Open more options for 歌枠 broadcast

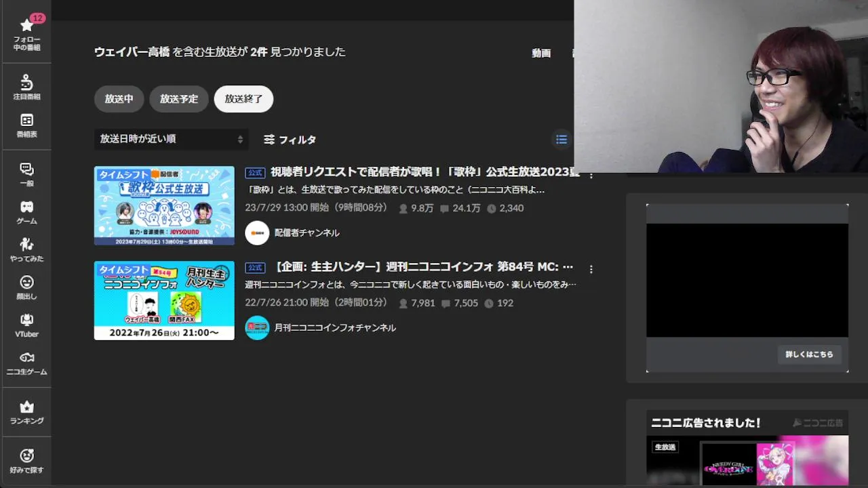click(x=591, y=176)
